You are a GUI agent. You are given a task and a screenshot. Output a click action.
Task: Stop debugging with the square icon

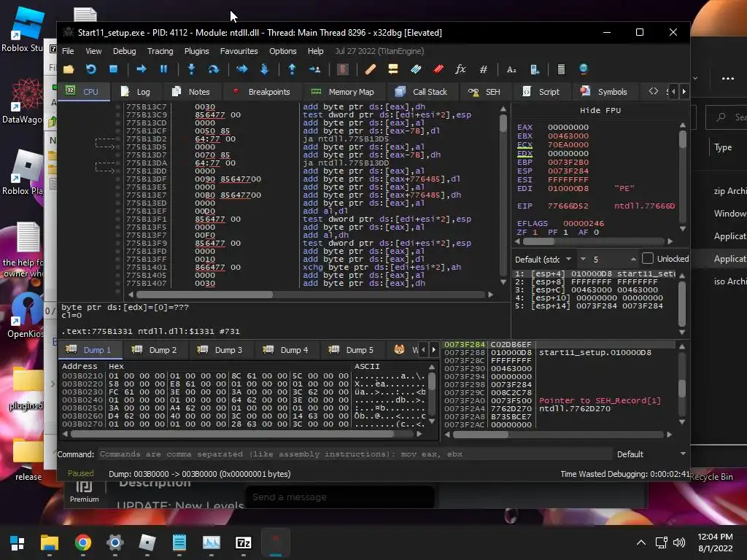click(113, 69)
